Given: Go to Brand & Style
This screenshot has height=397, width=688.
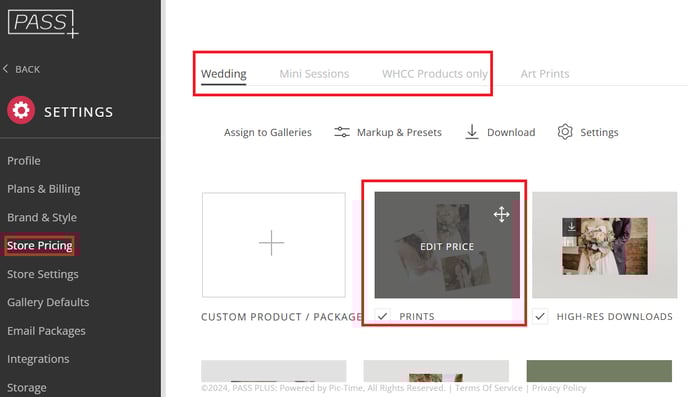Looking at the screenshot, I should [x=42, y=218].
